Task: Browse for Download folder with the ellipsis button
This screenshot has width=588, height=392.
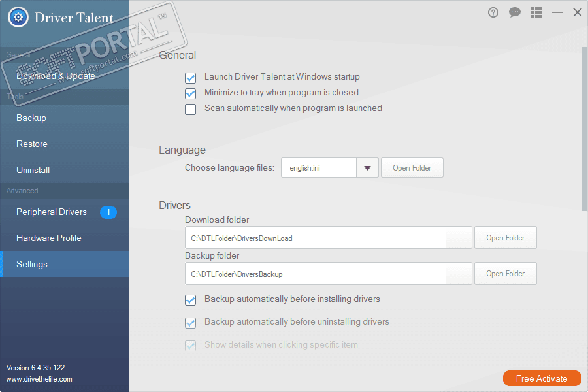Action: (x=459, y=237)
